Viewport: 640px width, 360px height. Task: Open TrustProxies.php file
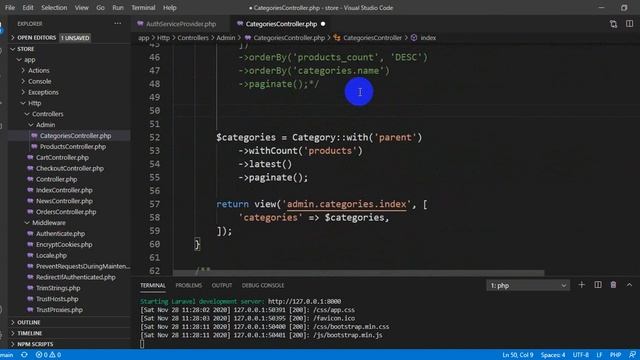59,310
